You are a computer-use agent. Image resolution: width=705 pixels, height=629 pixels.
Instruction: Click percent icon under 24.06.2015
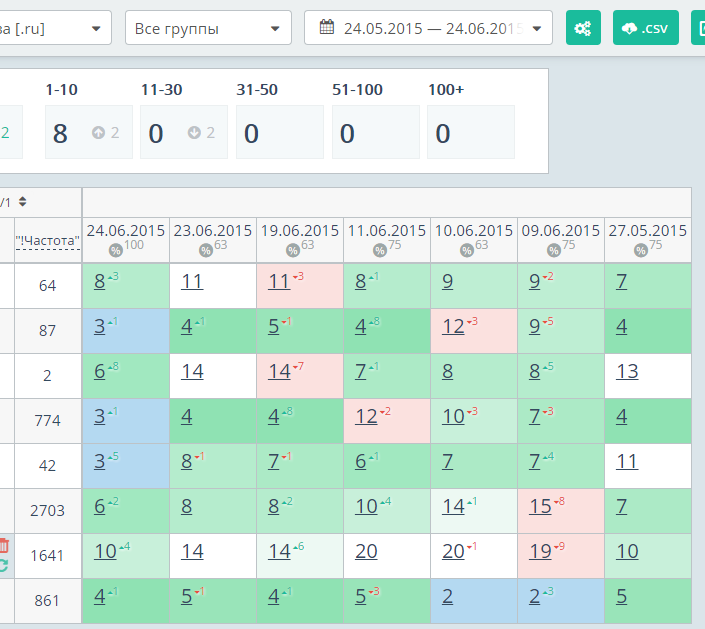pyautogui.click(x=116, y=250)
